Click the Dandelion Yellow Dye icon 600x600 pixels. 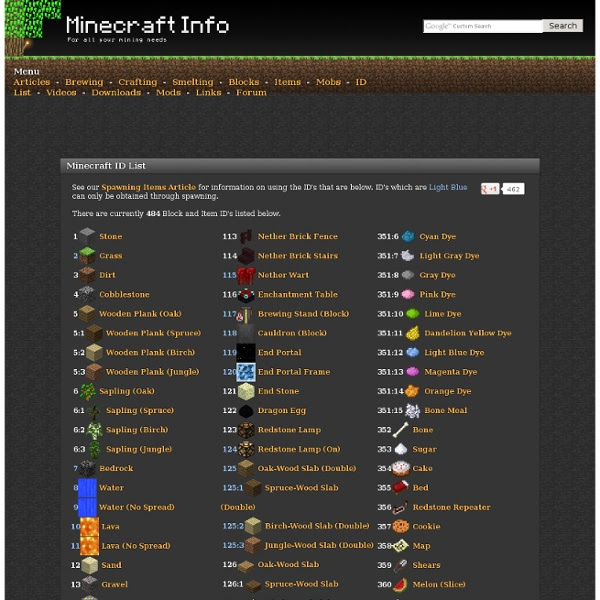point(413,333)
